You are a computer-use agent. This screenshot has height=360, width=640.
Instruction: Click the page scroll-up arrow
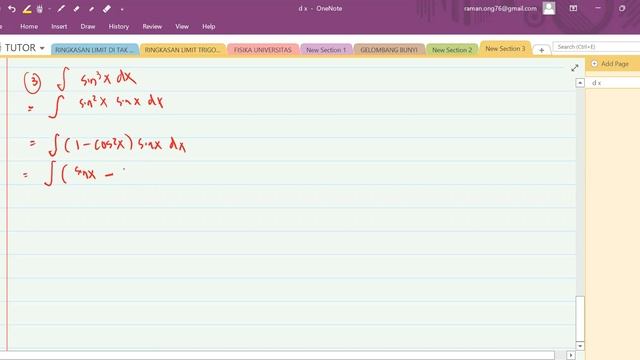pos(580,83)
